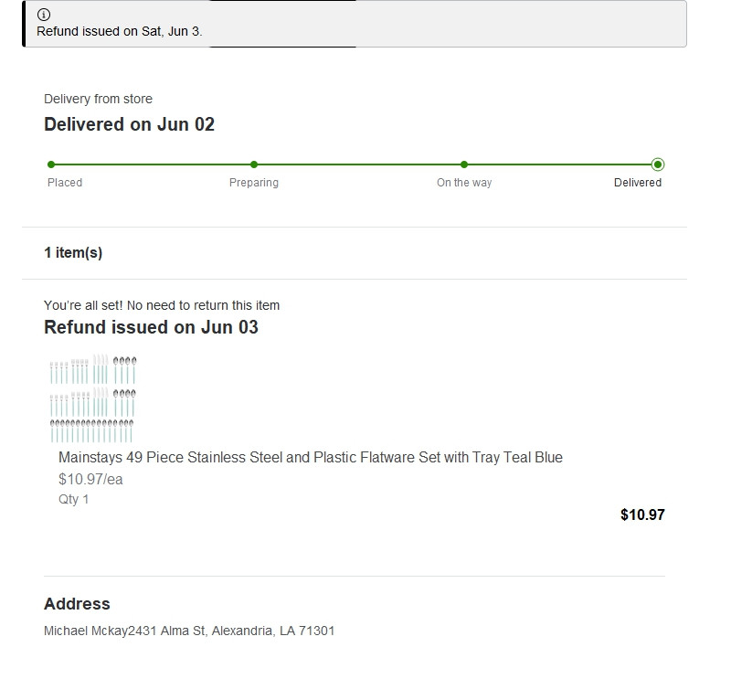
Task: Click the Placed status label
Action: click(x=65, y=183)
